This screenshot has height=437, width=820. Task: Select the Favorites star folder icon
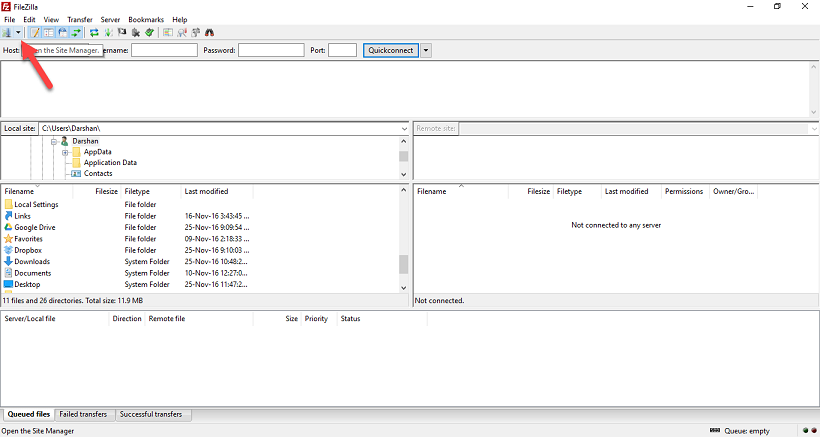pyautogui.click(x=8, y=239)
